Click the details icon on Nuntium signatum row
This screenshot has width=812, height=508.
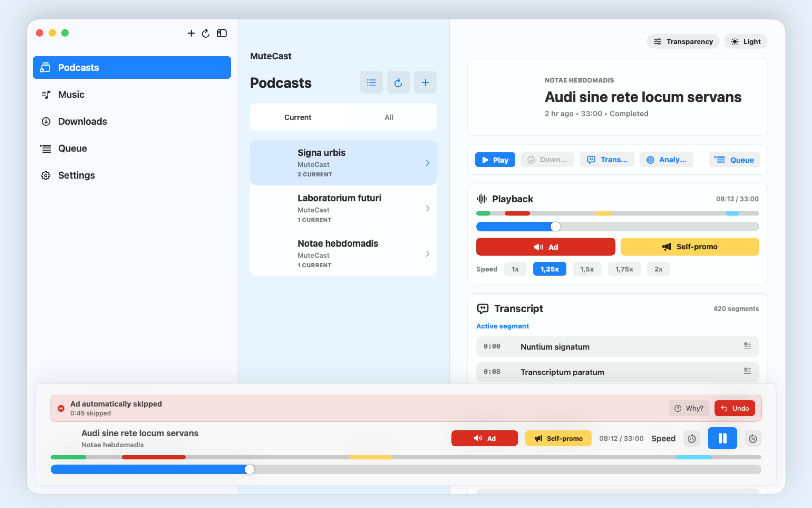[747, 345]
